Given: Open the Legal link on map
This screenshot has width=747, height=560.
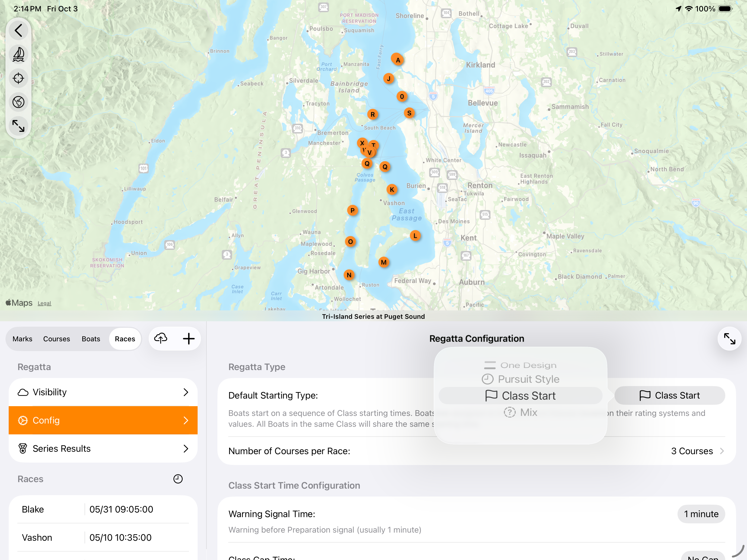Looking at the screenshot, I should pos(44,303).
